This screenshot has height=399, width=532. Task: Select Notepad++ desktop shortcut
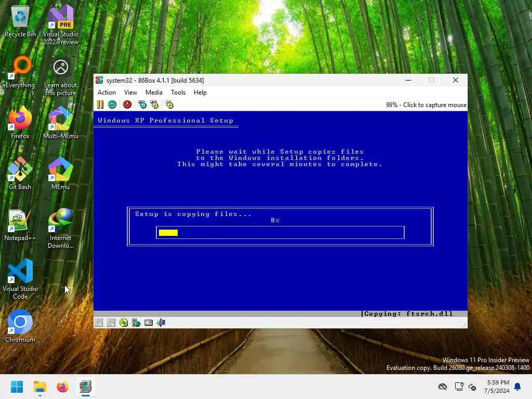tap(20, 225)
